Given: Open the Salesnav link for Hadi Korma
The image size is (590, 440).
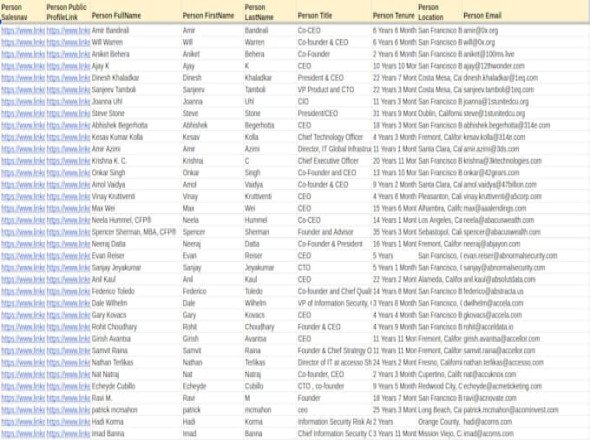Looking at the screenshot, I should pyautogui.click(x=23, y=422).
